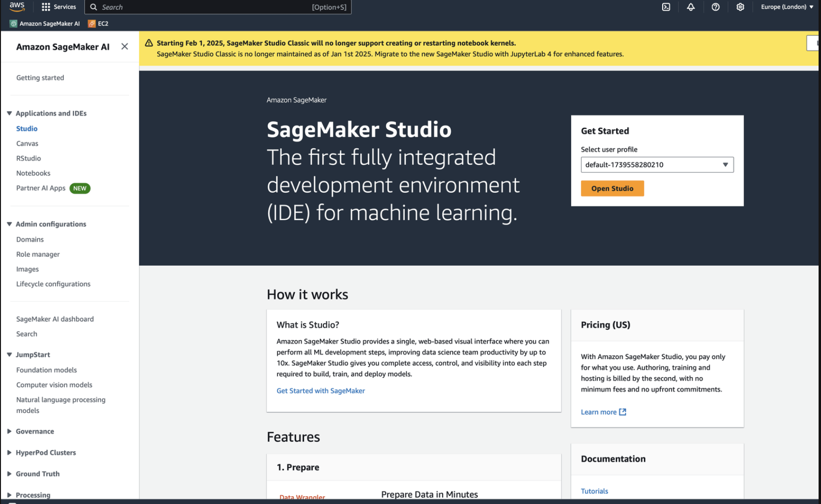
Task: Open Notebooks in the sidebar
Action: tap(33, 173)
